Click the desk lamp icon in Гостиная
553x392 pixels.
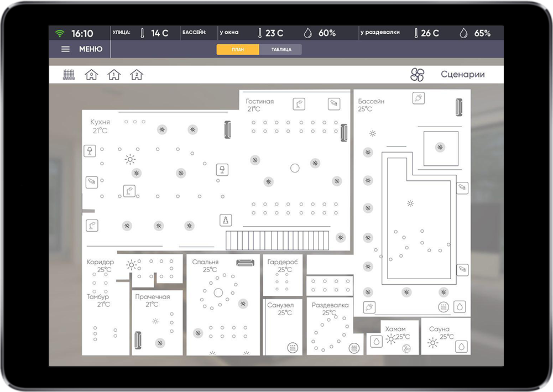[299, 103]
